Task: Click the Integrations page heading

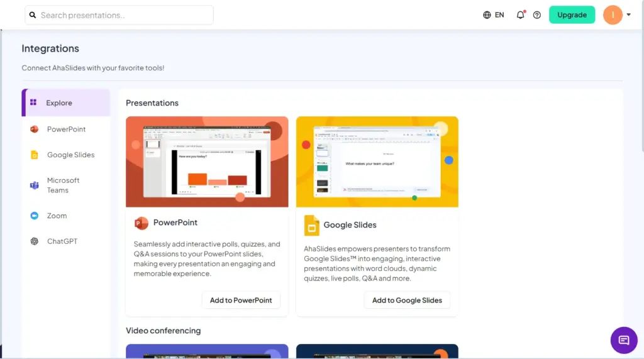Action: 50,48
